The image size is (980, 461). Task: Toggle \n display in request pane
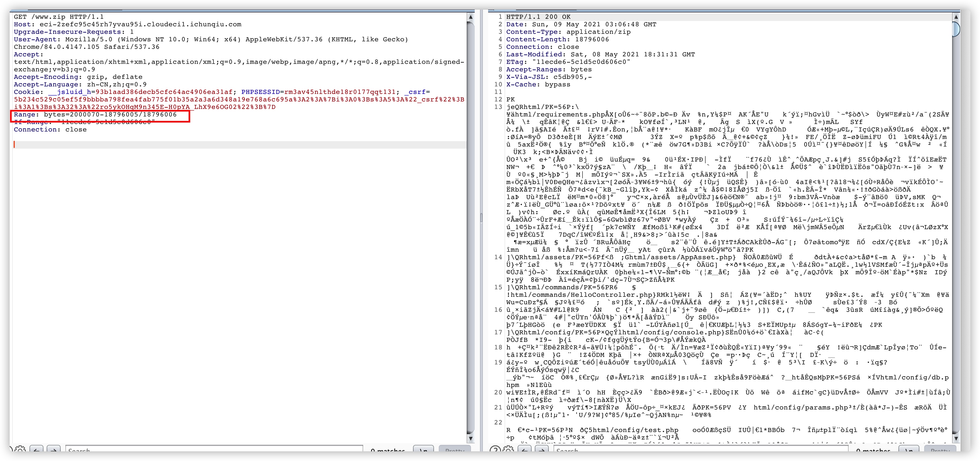click(x=423, y=450)
